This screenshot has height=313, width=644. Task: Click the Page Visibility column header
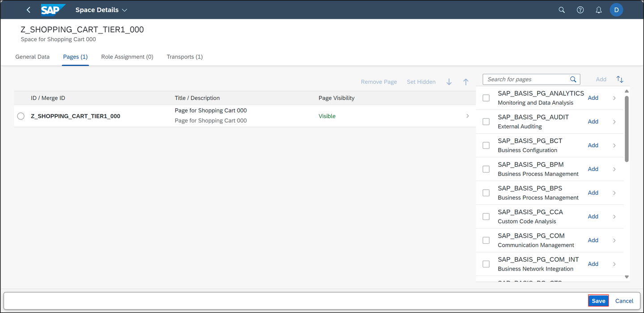pos(336,98)
